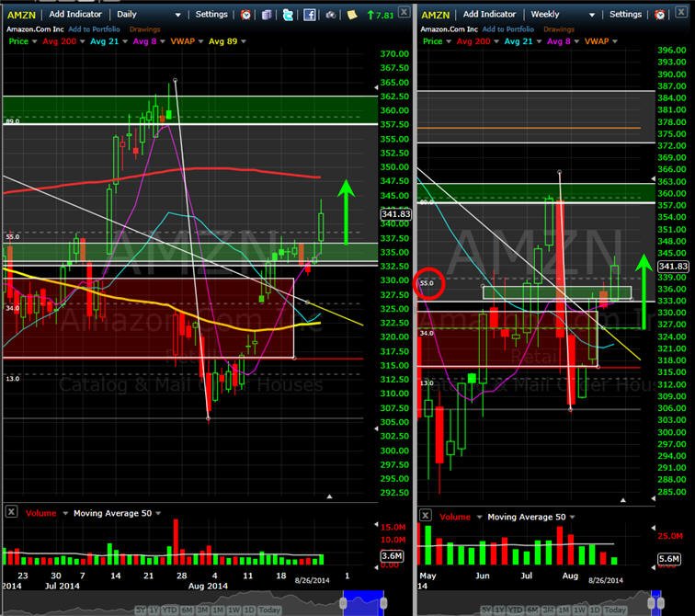Screen dimensions: 695x616
Task: Open the Daily timeframe dropdown
Action: coord(149,14)
